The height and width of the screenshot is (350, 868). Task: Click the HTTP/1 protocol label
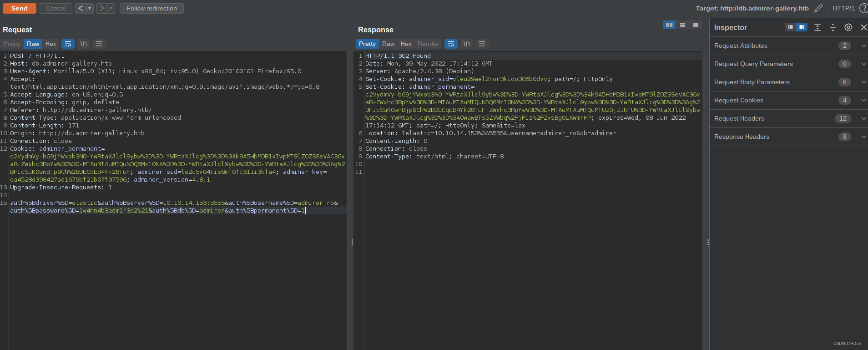point(843,8)
